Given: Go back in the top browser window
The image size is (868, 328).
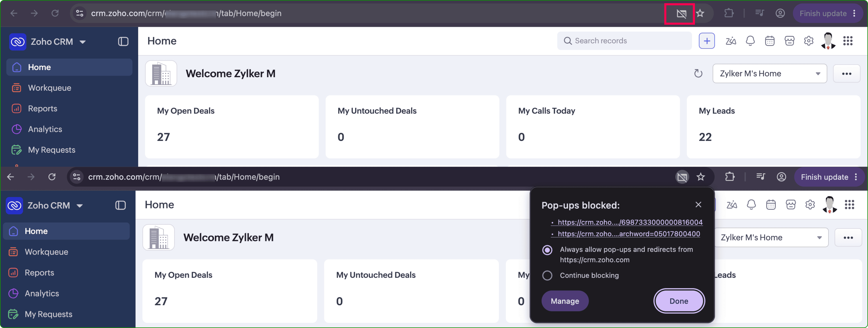Looking at the screenshot, I should tap(14, 14).
